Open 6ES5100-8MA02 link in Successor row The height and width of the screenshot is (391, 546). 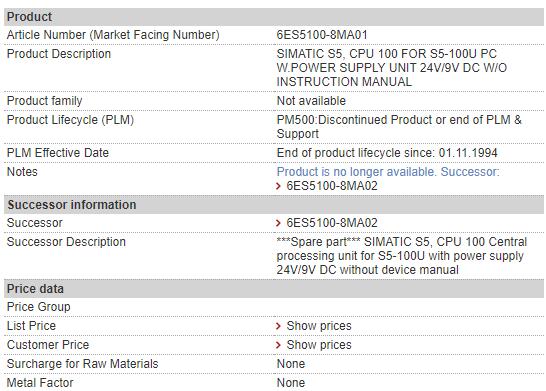pos(332,223)
